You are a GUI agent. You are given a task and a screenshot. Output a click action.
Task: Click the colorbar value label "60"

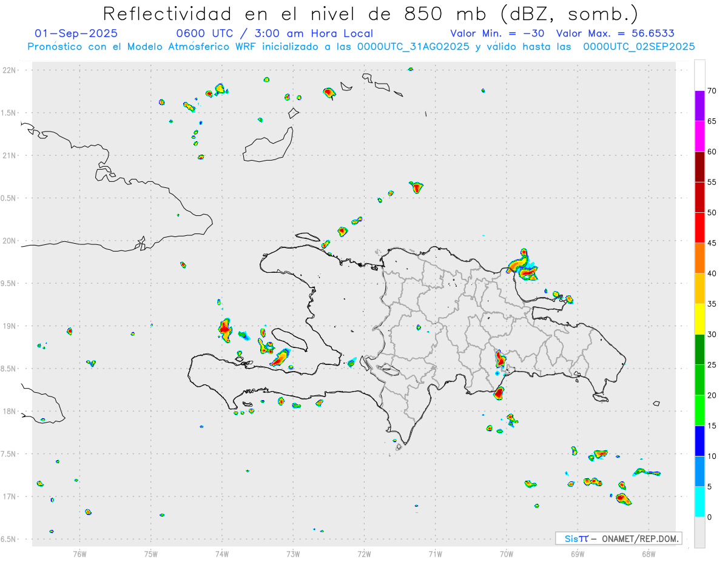click(712, 152)
